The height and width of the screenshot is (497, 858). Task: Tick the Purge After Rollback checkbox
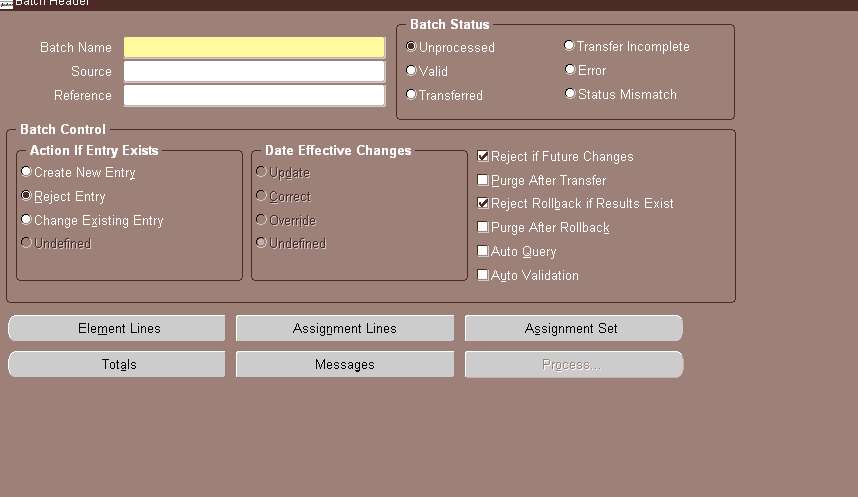(x=483, y=227)
